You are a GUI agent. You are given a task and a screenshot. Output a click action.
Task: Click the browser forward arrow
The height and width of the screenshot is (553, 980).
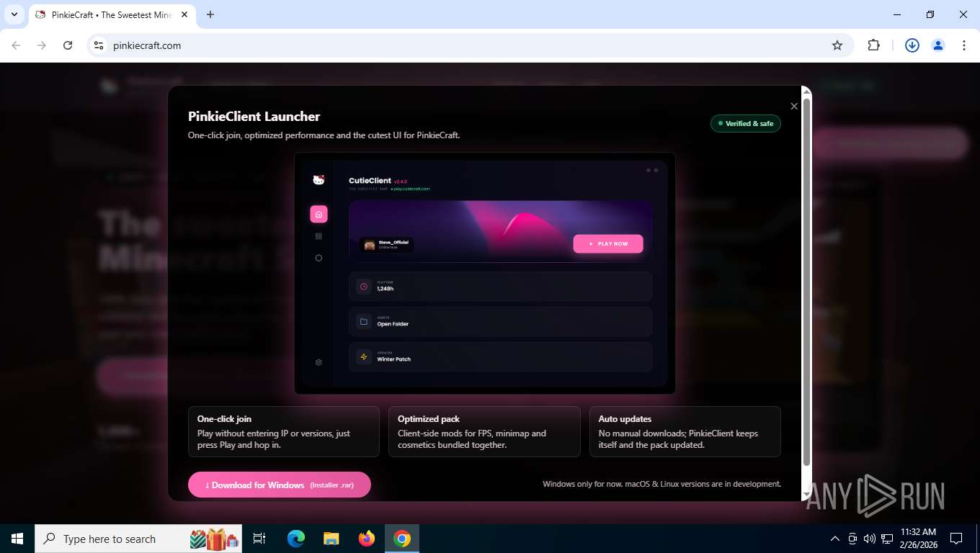coord(42,45)
